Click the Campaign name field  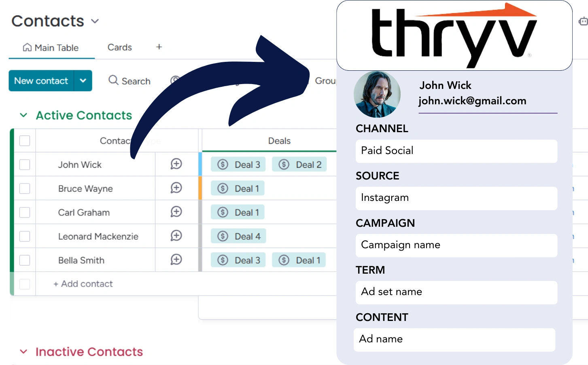[x=456, y=245]
